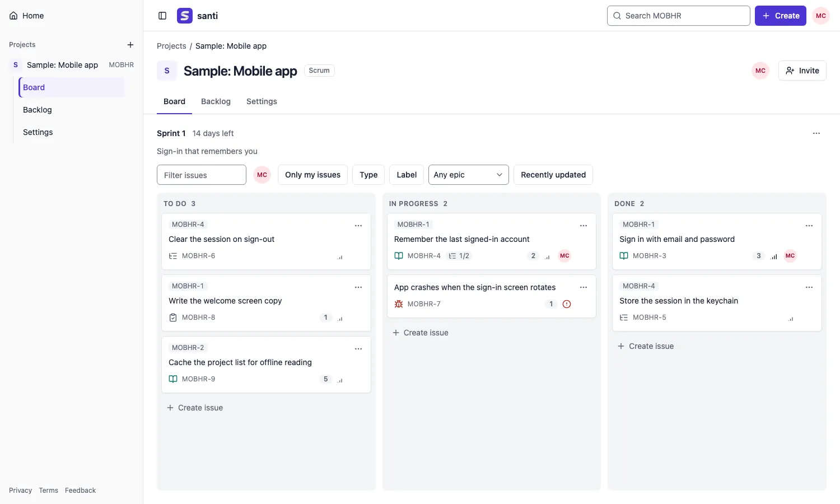840x504 pixels.
Task: Switch to the Settings tab
Action: (262, 101)
